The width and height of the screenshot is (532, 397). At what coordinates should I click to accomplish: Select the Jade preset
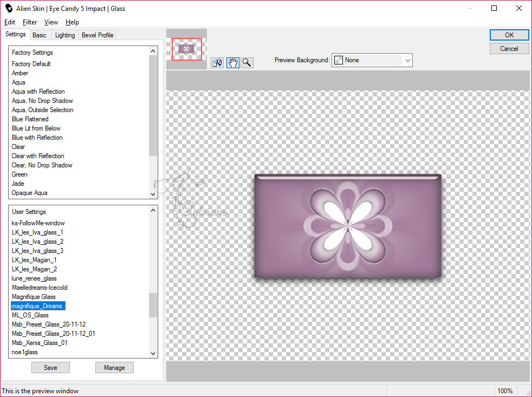coord(18,183)
